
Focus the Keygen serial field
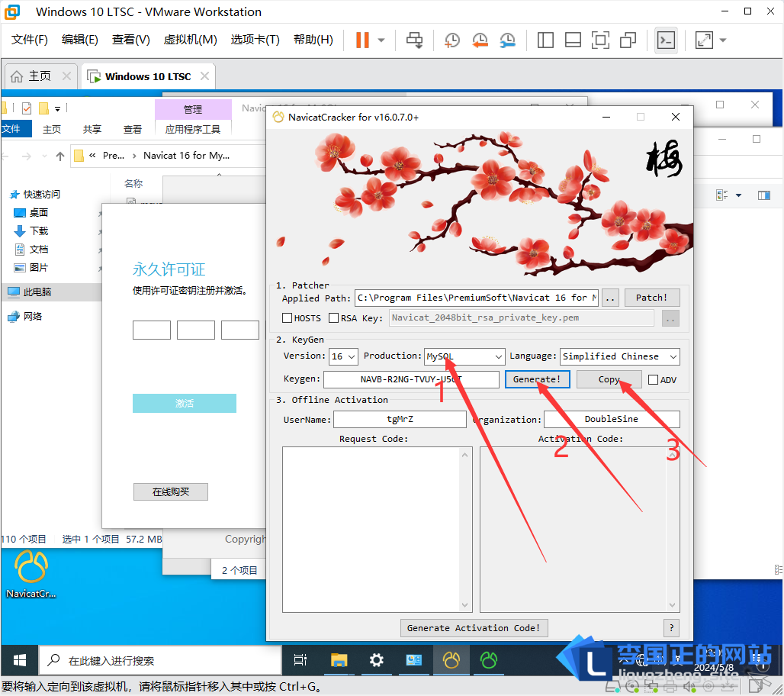point(411,379)
